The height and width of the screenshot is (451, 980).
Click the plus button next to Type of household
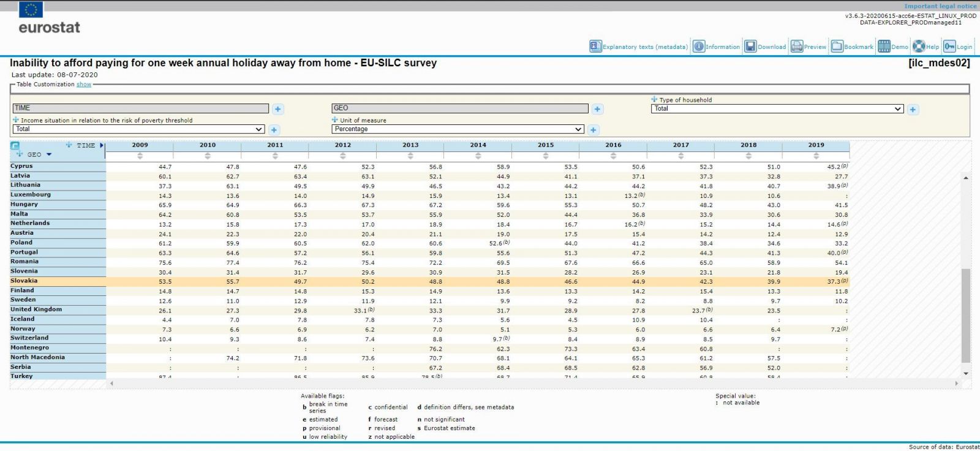coord(913,110)
